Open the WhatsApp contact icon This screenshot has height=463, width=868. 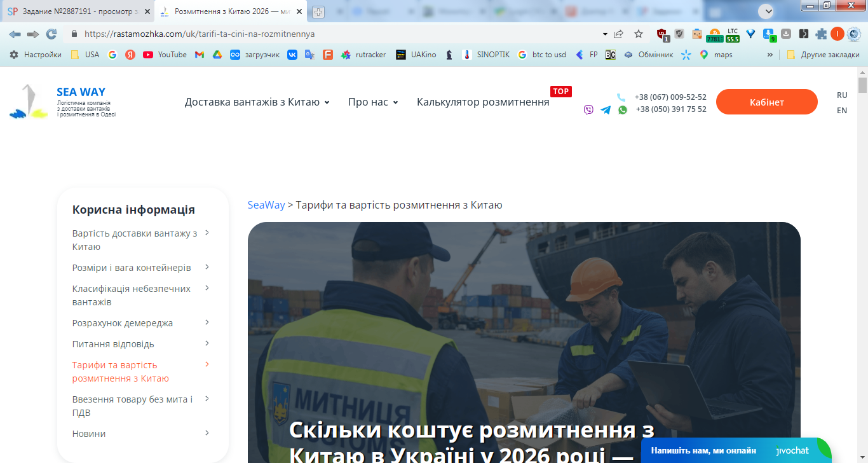point(623,109)
